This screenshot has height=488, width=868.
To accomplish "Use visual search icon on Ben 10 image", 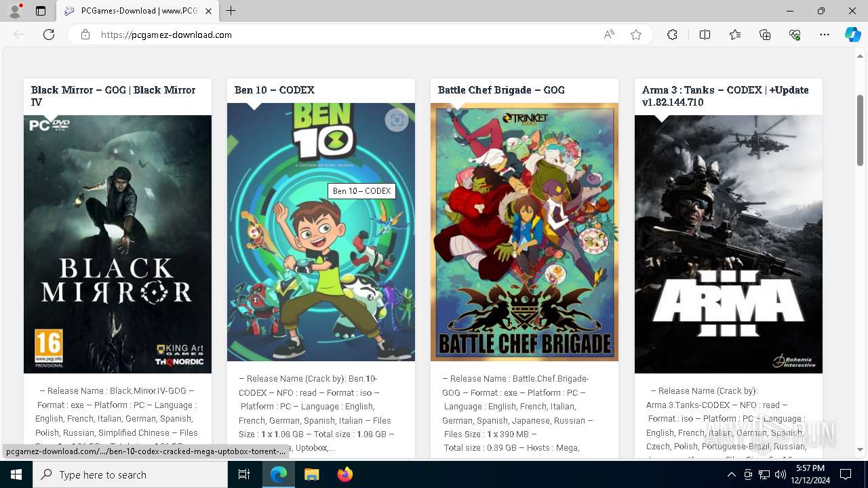I will 397,121.
